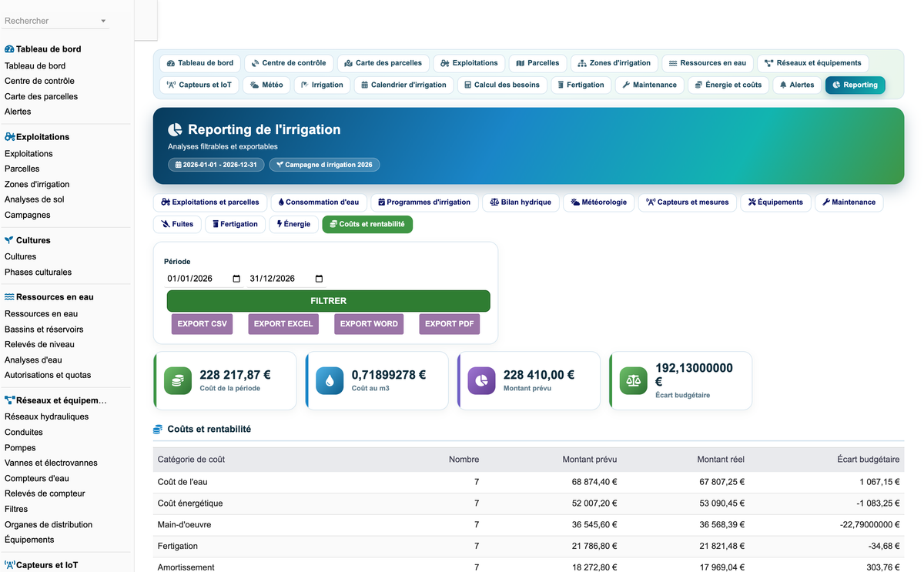Screen dimensions: 924x572
Task: Select the Capteurs et mesures report tab
Action: 687,202
